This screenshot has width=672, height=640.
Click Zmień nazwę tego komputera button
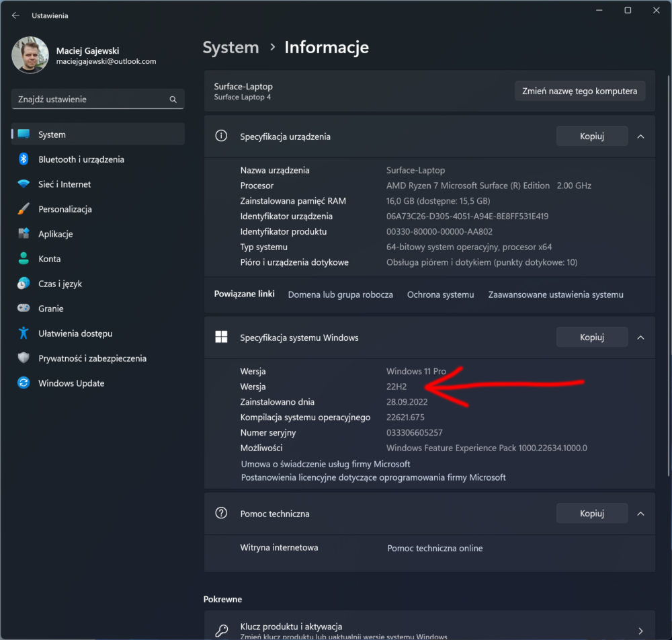pos(579,91)
